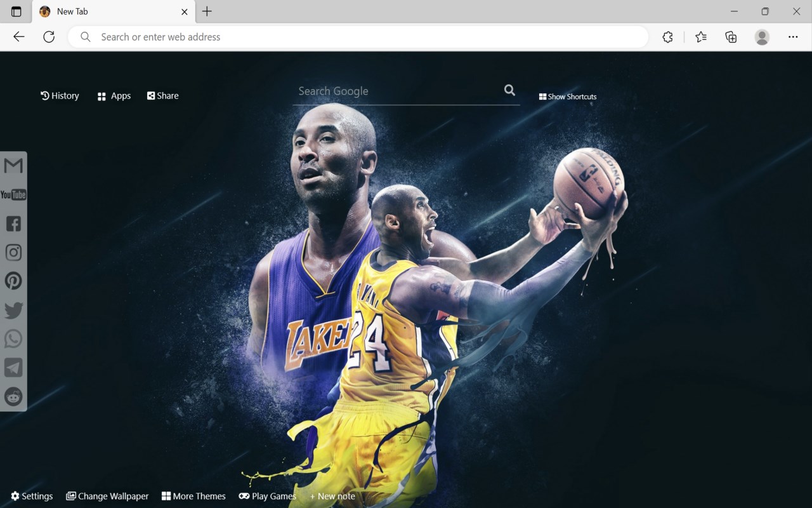Open Telegram from the sidebar
The width and height of the screenshot is (812, 508).
[x=13, y=368]
